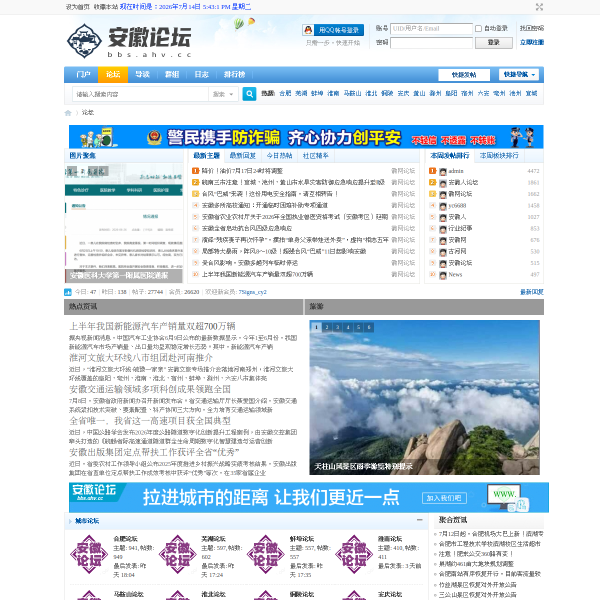Screen dimensions: 600x600
Task: Open the portal item in navigation bar
Action: pyautogui.click(x=83, y=75)
